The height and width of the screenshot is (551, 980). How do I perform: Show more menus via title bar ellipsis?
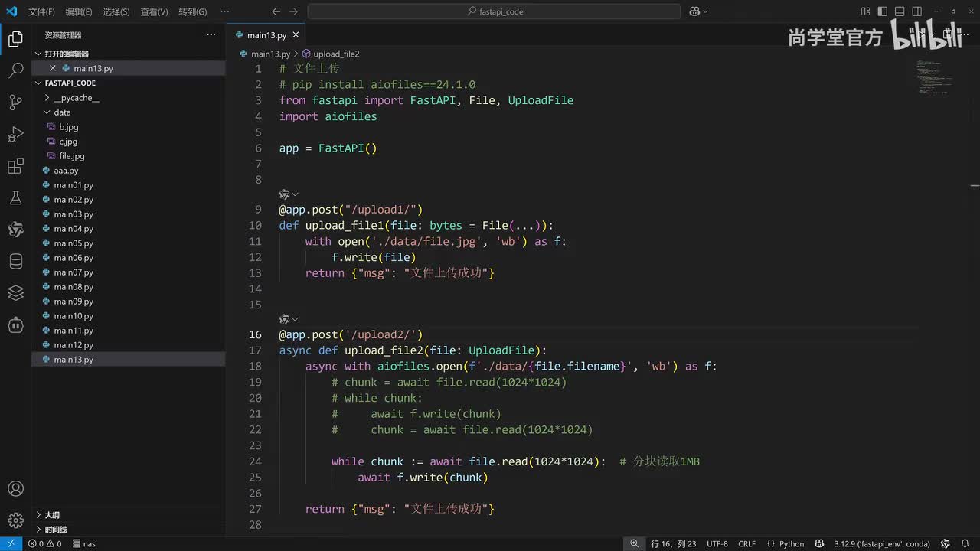224,11
